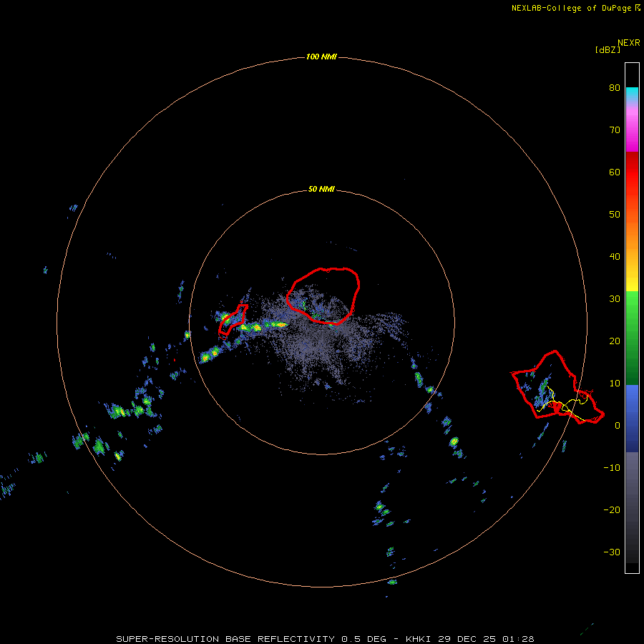Click the blue band of the color bar
Image resolution: width=644 pixels, height=644 pixels.
pyautogui.click(x=632, y=419)
